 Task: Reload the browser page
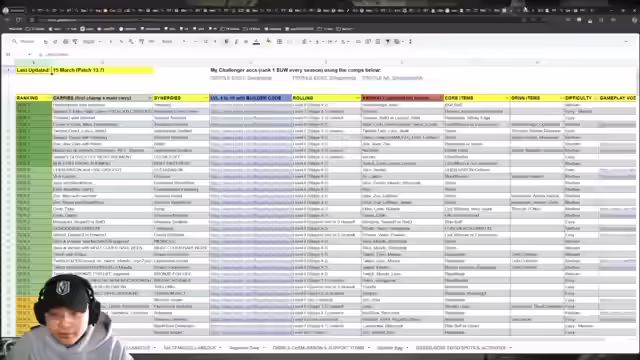click(x=18, y=20)
